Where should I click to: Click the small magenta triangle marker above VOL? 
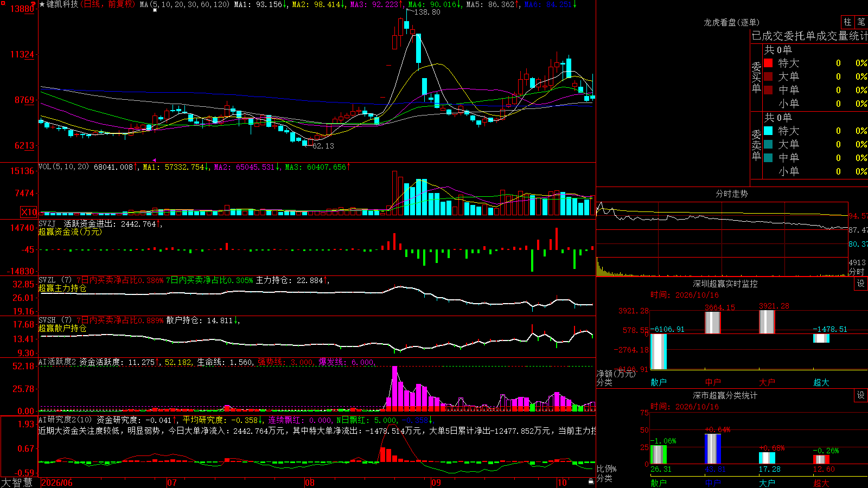(x=155, y=160)
